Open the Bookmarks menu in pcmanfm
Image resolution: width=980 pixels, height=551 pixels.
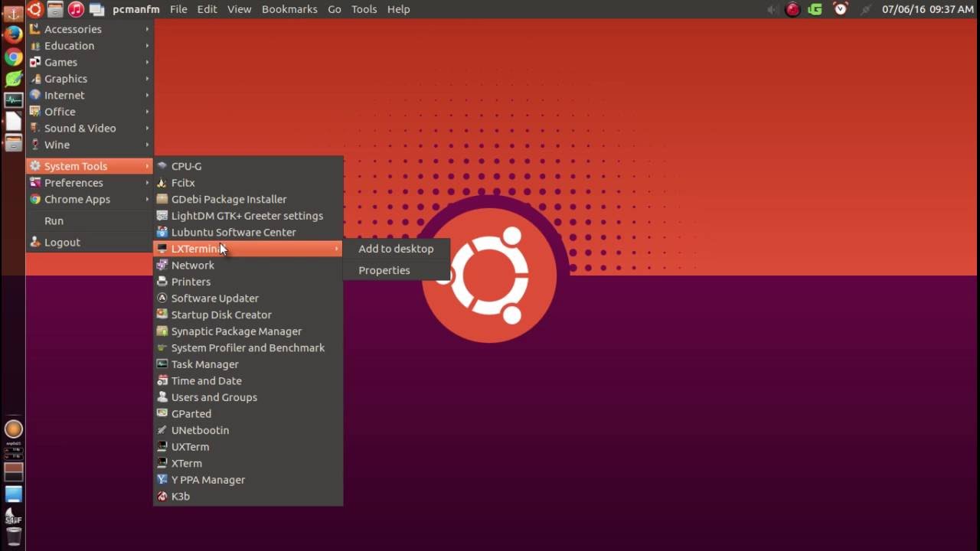click(x=289, y=8)
